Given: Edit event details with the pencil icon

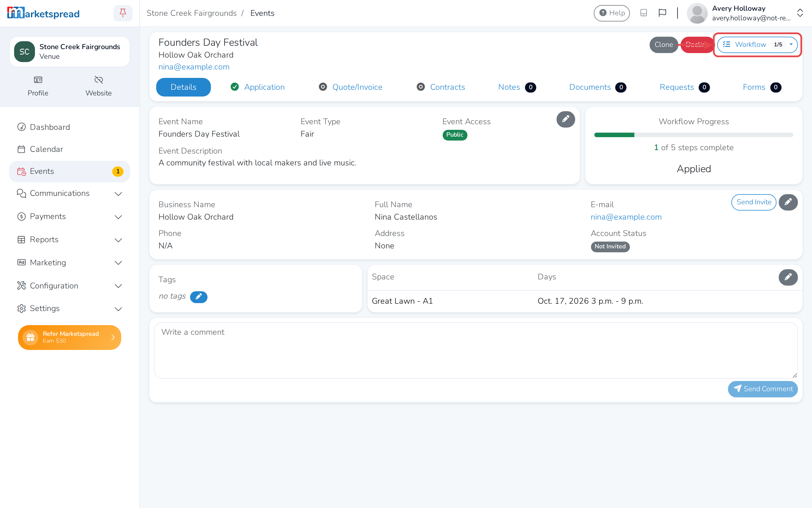Looking at the screenshot, I should (566, 119).
